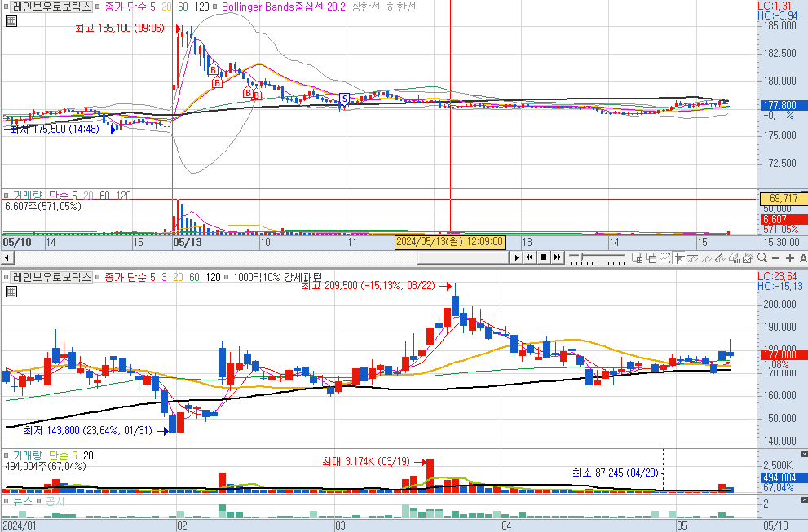808x532 pixels.
Task: Click the stop square button
Action: 543,257
